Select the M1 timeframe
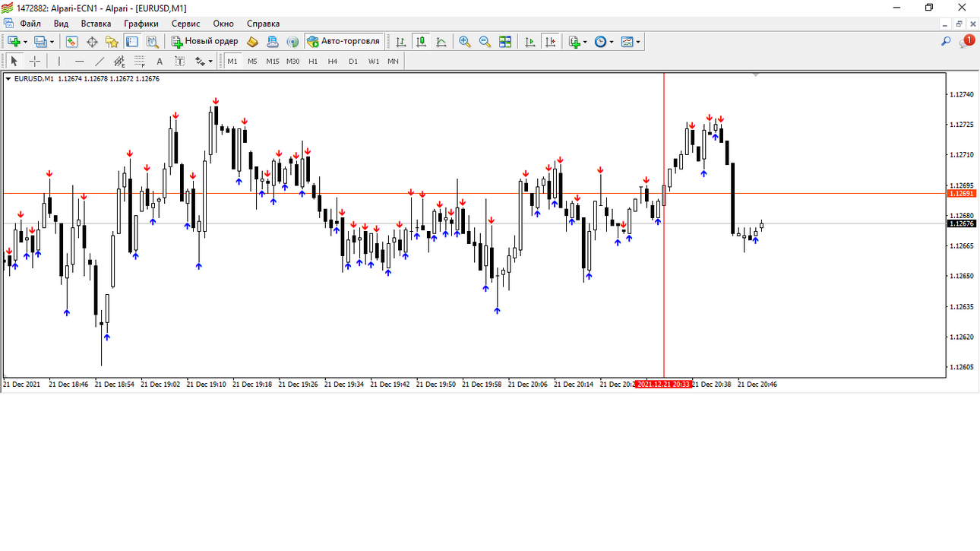The image size is (980, 551). coord(232,62)
